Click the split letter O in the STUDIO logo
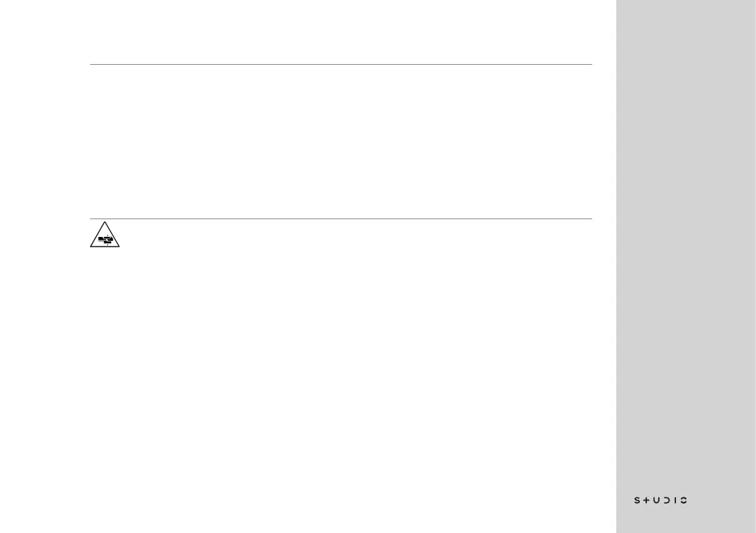 point(684,501)
